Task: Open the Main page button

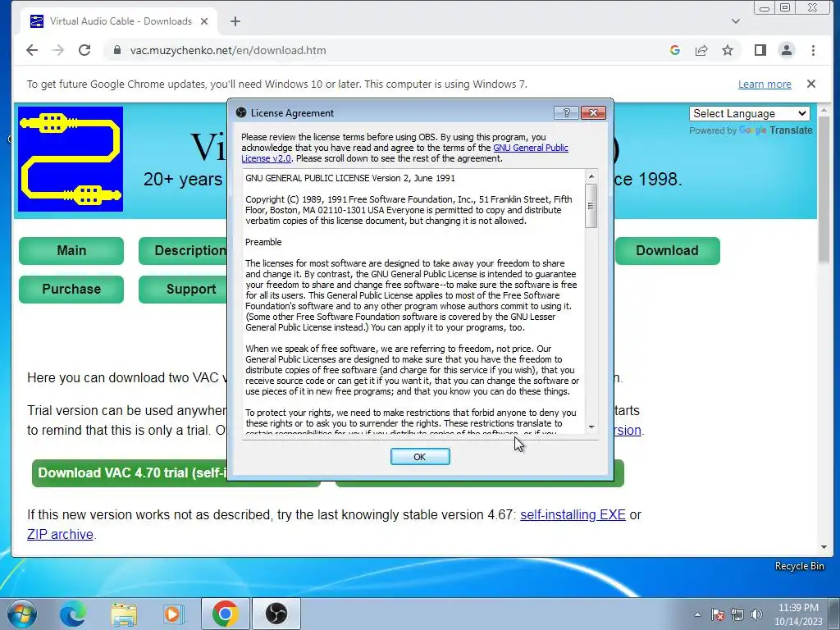Action: (71, 251)
